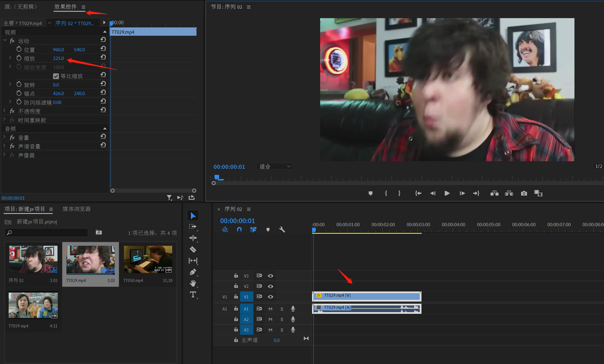This screenshot has width=604, height=364.
Task: Select the Pen tool
Action: tap(193, 272)
